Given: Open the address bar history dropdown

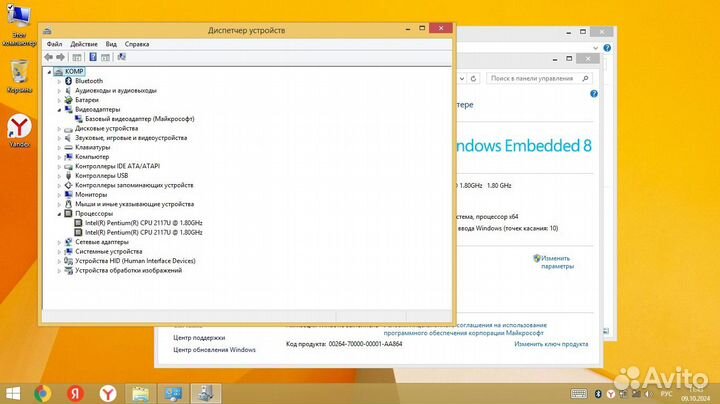Looking at the screenshot, I should [462, 79].
